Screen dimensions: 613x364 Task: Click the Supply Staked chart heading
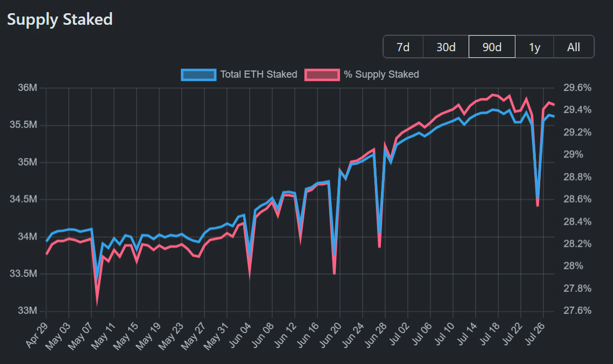[60, 19]
